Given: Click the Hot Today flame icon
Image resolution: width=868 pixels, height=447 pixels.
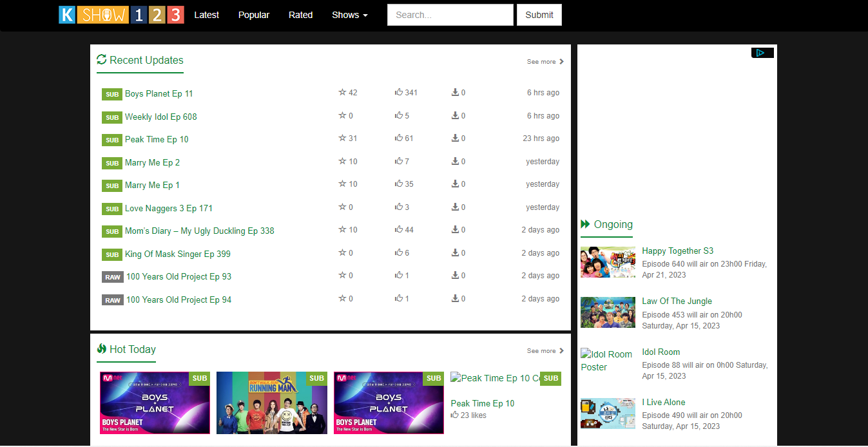Looking at the screenshot, I should (x=101, y=349).
